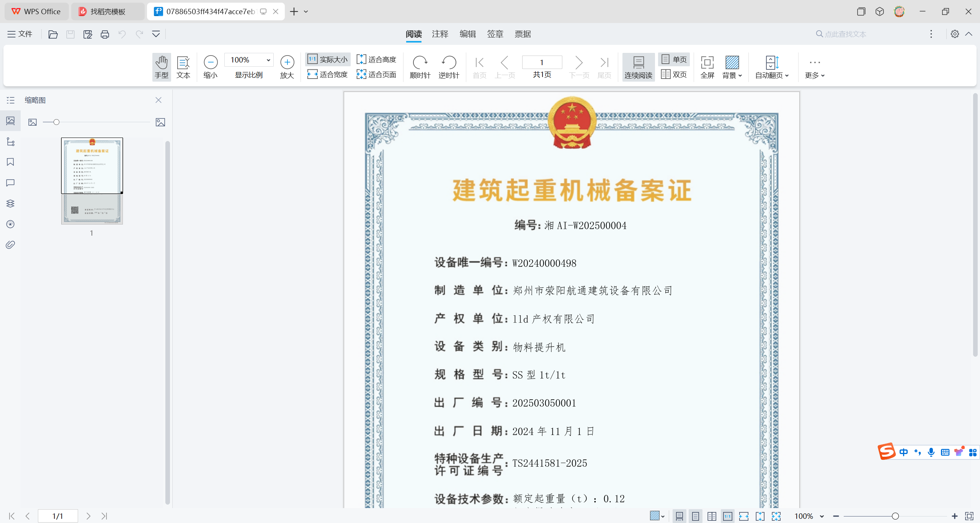This screenshot has width=980, height=523.
Task: Open quick access toolbar customize arrow
Action: [156, 34]
